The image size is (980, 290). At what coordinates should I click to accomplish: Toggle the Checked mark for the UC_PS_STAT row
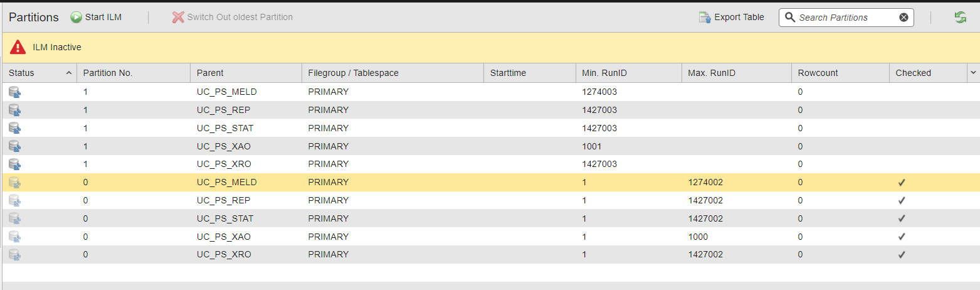pos(902,219)
